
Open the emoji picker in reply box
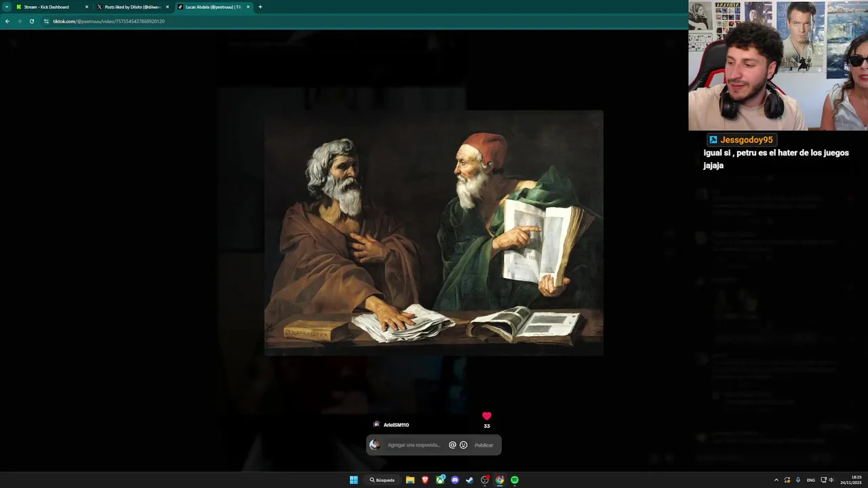(x=463, y=445)
